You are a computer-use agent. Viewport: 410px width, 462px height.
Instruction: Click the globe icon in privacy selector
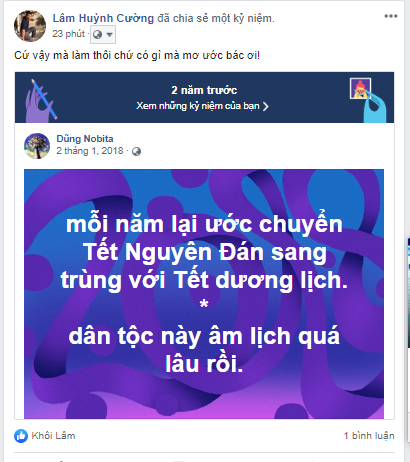97,34
